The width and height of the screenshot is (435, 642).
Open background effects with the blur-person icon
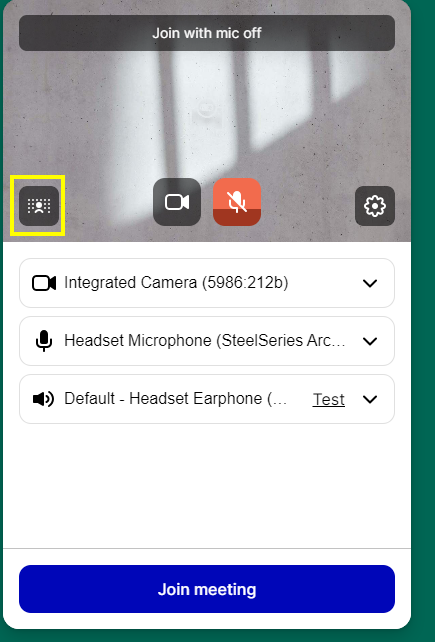[39, 206]
